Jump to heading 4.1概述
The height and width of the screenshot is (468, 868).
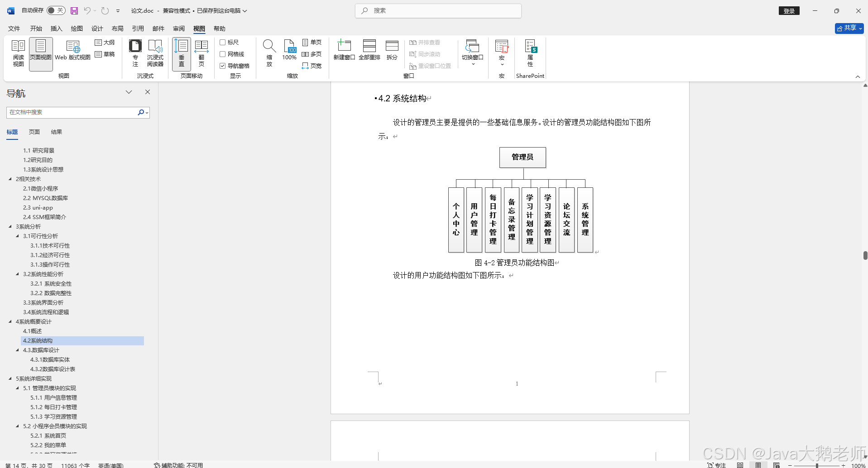click(32, 331)
